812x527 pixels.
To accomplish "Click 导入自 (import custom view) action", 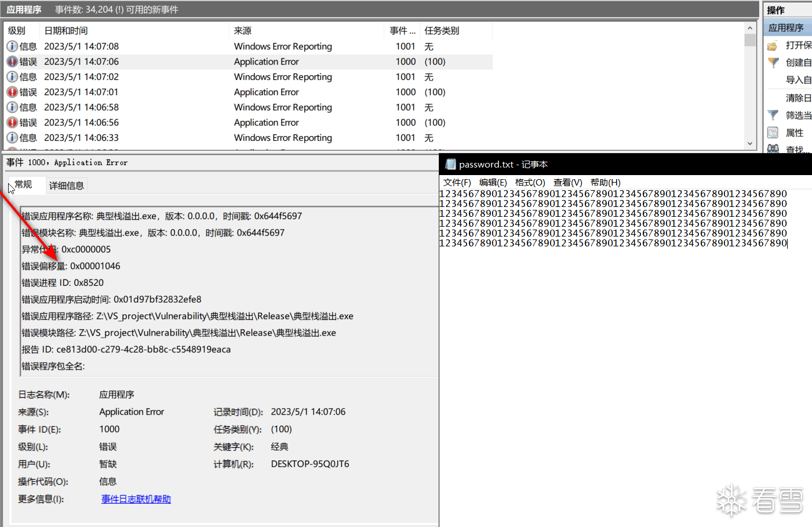I will (x=799, y=80).
